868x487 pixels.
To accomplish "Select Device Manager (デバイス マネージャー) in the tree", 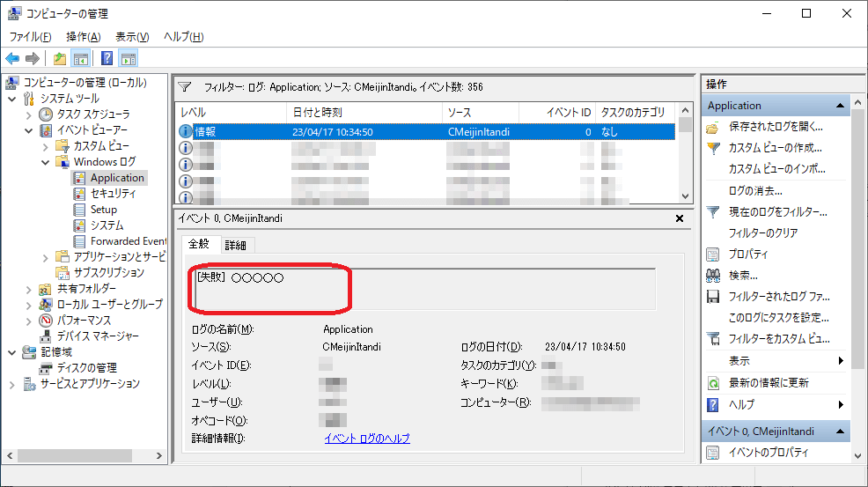I will (x=97, y=336).
